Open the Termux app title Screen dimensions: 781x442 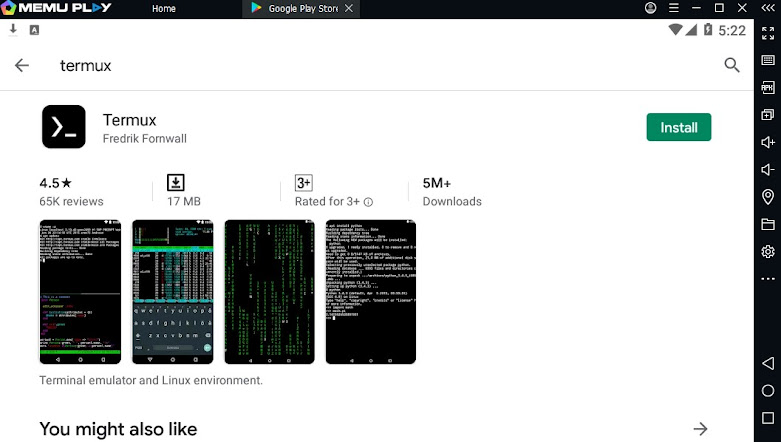pos(130,120)
